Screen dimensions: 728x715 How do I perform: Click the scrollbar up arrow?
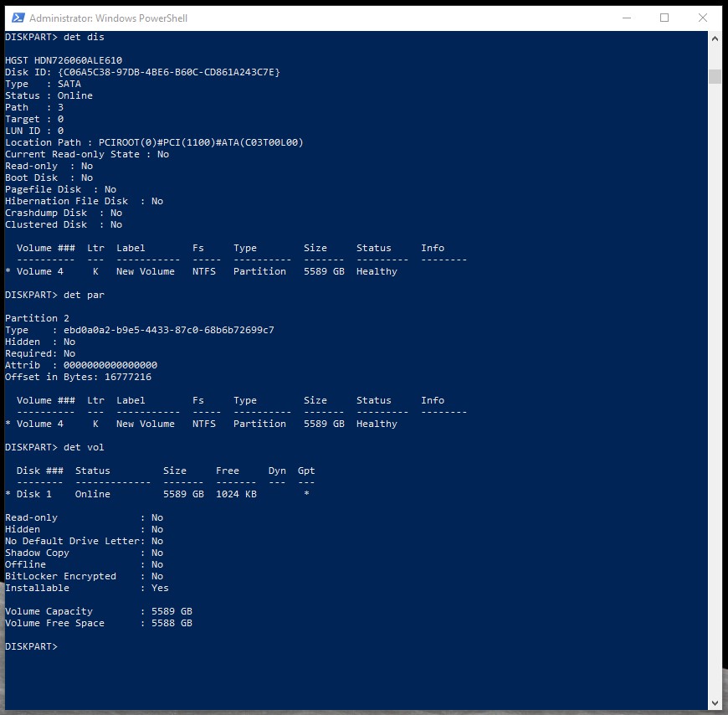click(715, 39)
